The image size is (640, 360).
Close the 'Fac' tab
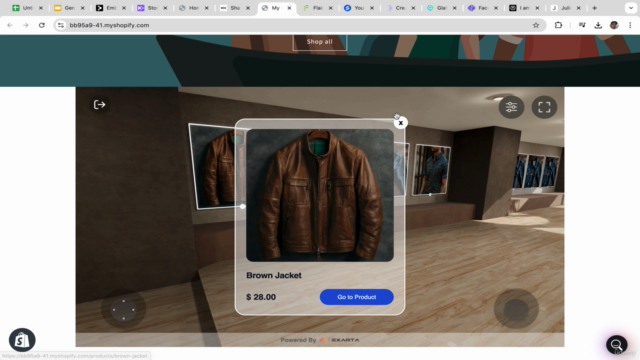(496, 8)
